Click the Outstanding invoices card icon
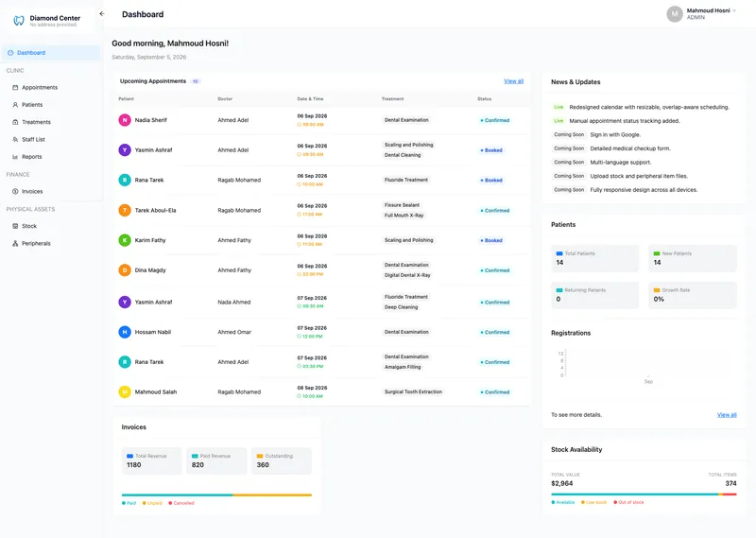The width and height of the screenshot is (756, 538). (x=260, y=456)
